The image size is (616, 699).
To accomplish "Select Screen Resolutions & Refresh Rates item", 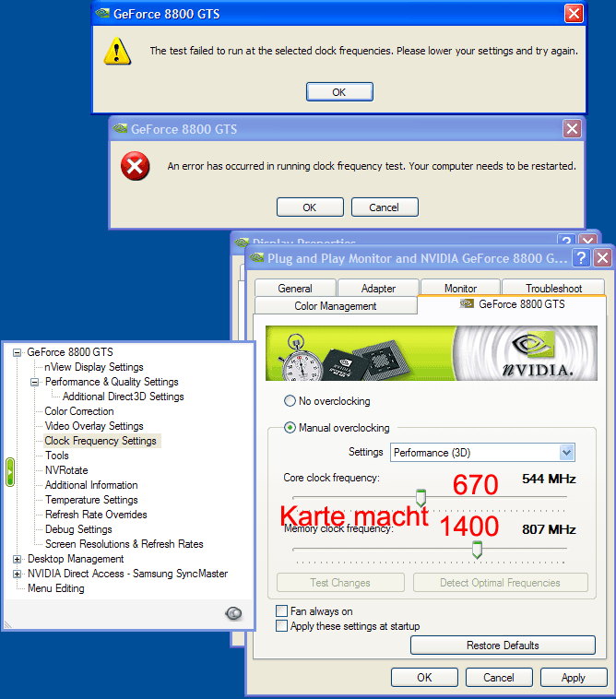I will (x=124, y=544).
